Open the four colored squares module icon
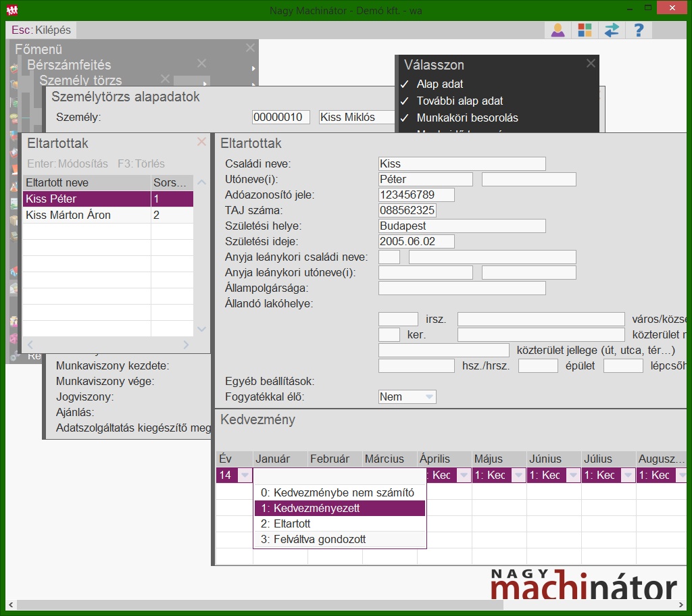The image size is (692, 616). 585,30
